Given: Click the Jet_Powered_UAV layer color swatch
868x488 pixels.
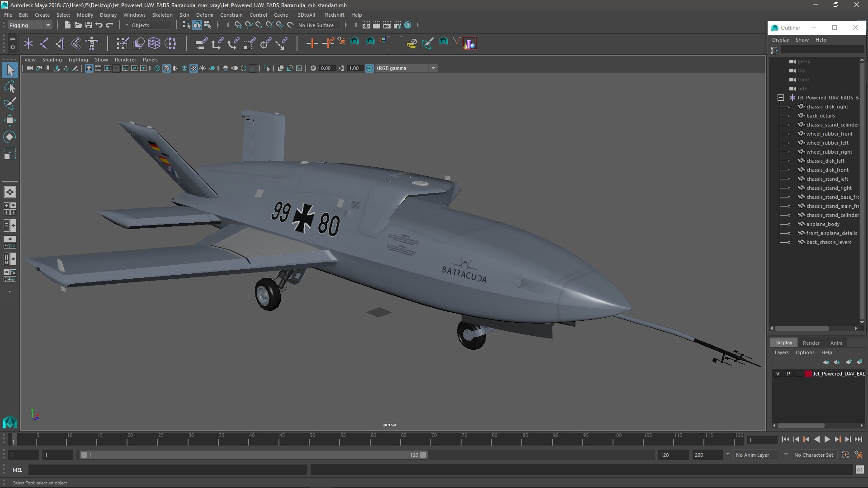Looking at the screenshot, I should click(808, 374).
